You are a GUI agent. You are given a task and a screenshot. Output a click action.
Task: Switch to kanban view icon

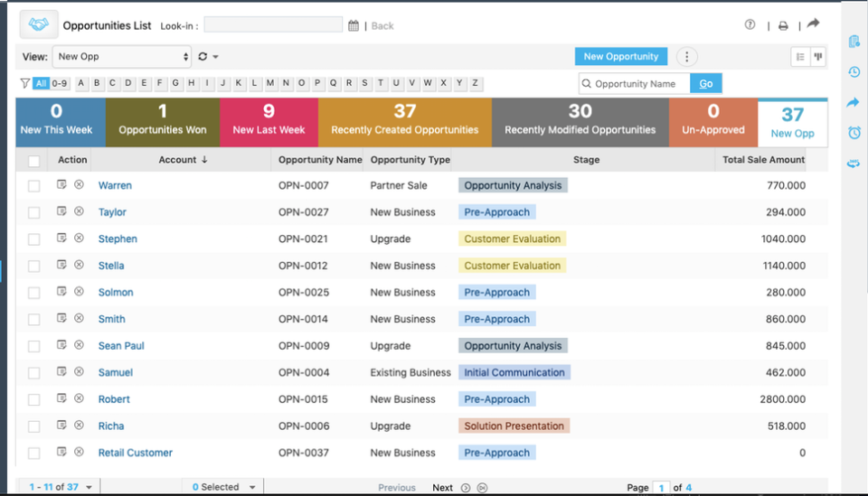pyautogui.click(x=818, y=57)
